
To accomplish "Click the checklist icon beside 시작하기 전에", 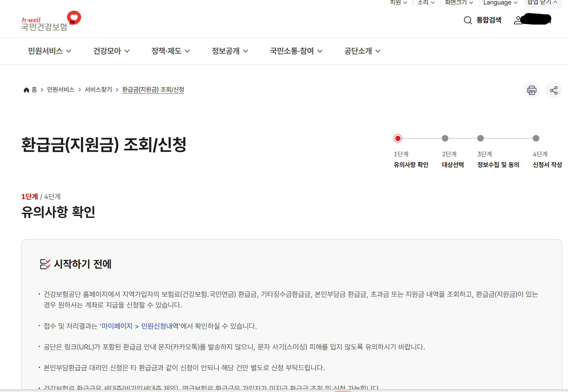I will coord(45,264).
